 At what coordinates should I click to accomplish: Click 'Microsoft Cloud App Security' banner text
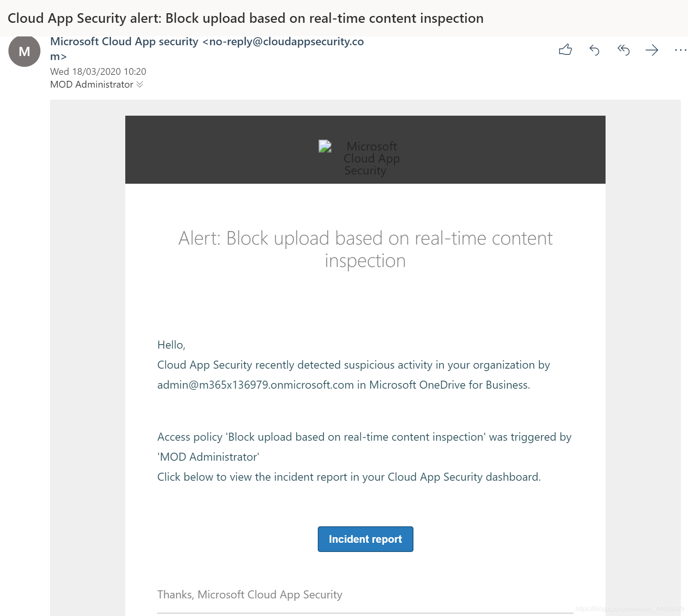pos(372,159)
